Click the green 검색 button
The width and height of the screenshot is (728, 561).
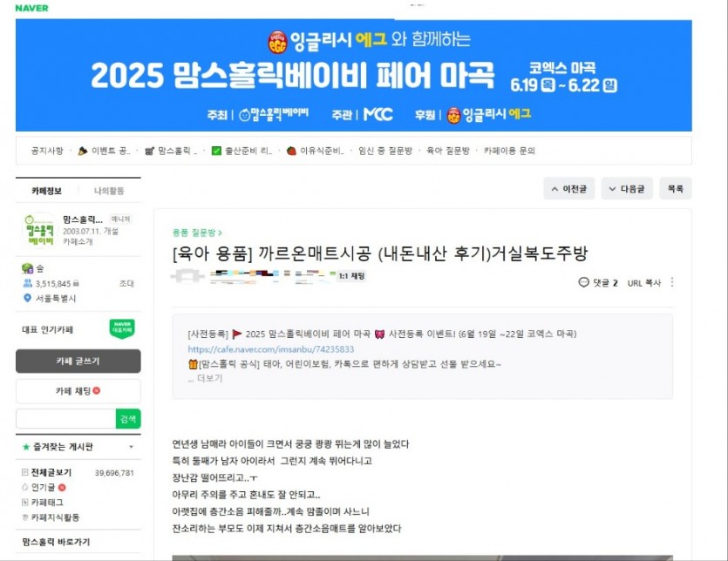[128, 419]
